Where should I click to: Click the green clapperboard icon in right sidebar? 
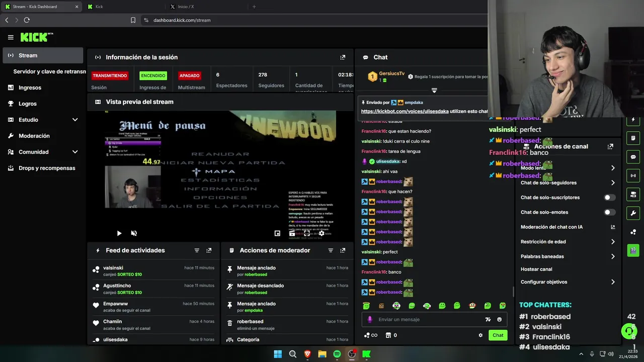[633, 250]
